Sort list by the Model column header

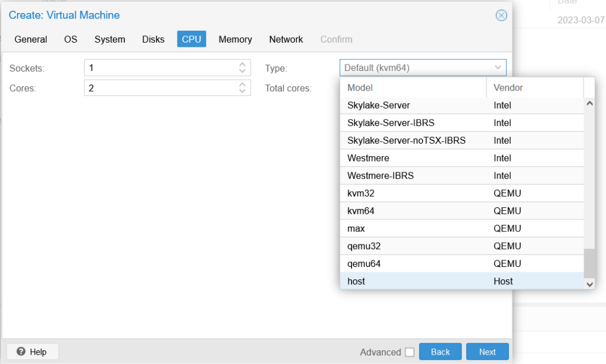tap(412, 88)
